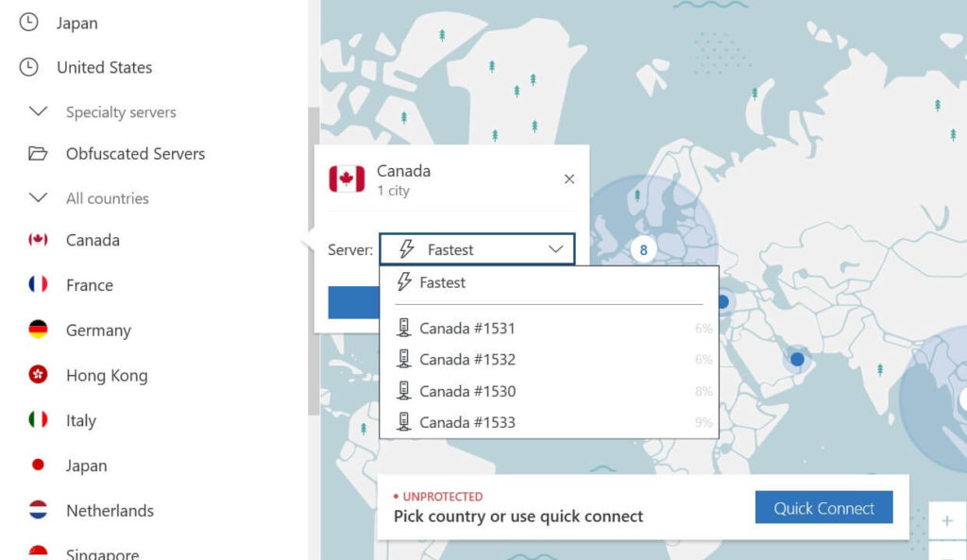Image resolution: width=967 pixels, height=560 pixels.
Task: Collapse the Specialty servers section
Action: tap(38, 111)
